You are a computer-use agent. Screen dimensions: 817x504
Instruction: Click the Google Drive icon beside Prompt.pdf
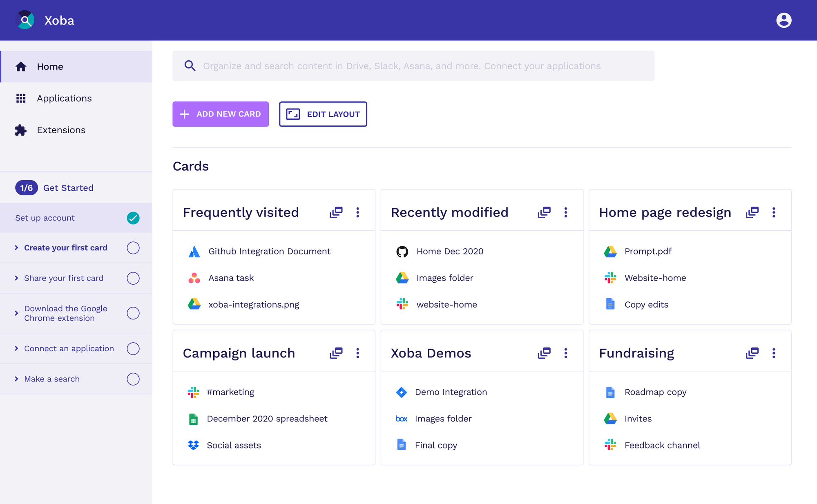pos(610,252)
